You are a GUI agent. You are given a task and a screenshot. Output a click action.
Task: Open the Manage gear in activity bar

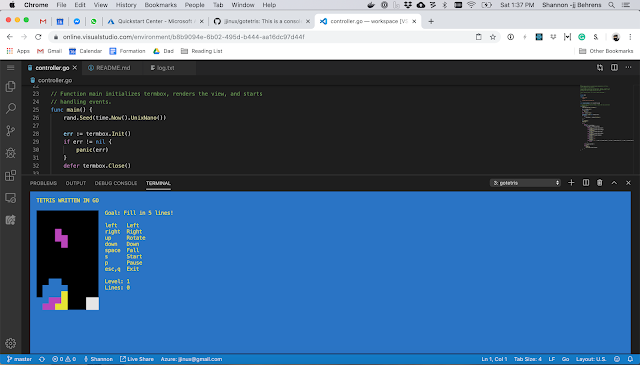coord(11,343)
